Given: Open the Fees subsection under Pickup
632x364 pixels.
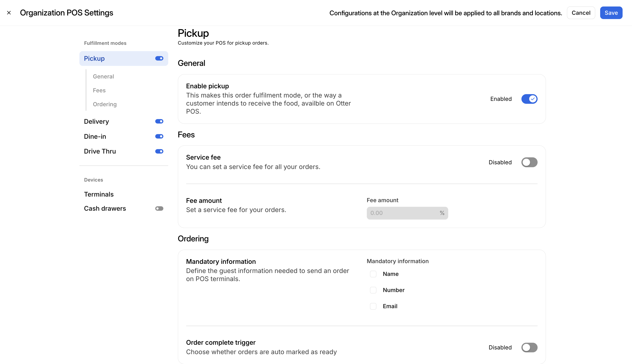Looking at the screenshot, I should [x=99, y=90].
